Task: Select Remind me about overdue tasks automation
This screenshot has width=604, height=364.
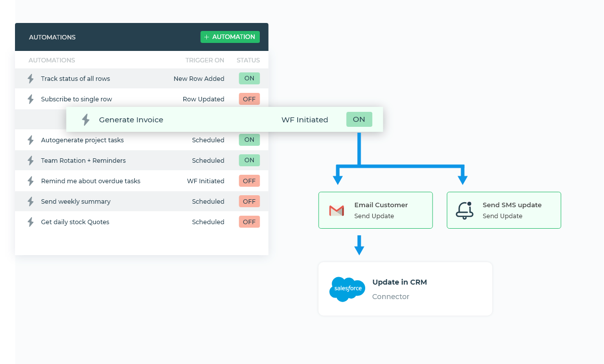Action: (x=142, y=181)
